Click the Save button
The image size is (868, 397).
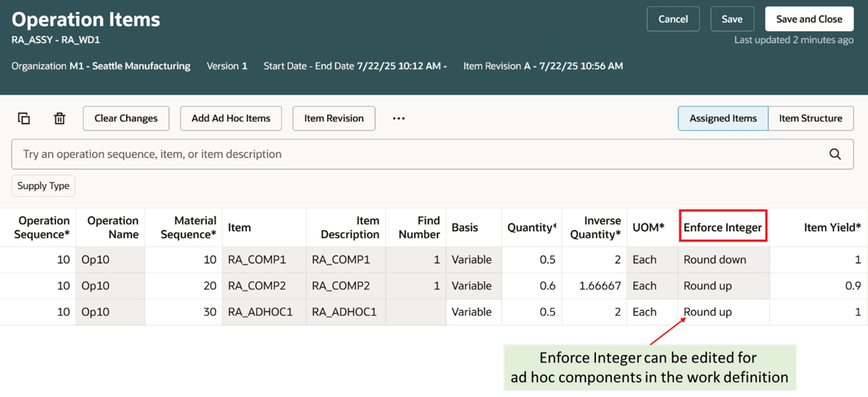(x=732, y=19)
